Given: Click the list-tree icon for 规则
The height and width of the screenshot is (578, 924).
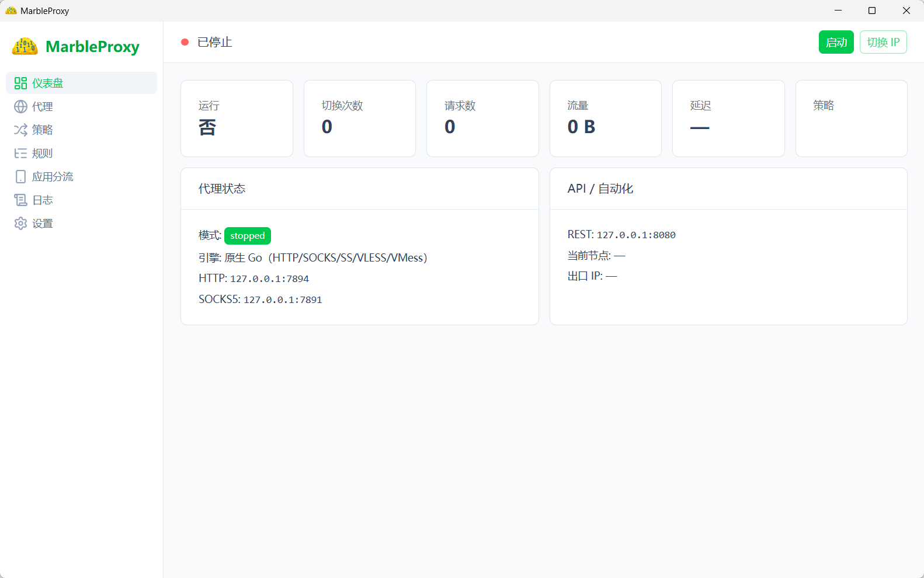Looking at the screenshot, I should (x=20, y=153).
